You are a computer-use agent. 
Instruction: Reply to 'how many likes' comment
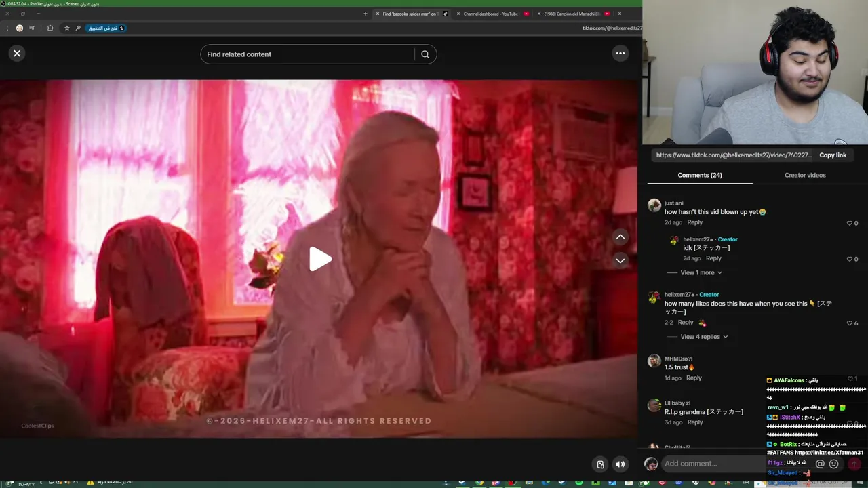[x=686, y=323]
